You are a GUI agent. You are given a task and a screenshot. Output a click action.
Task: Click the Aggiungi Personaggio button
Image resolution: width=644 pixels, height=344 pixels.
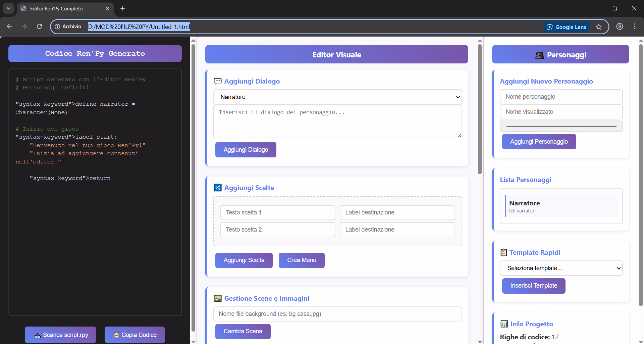point(539,142)
